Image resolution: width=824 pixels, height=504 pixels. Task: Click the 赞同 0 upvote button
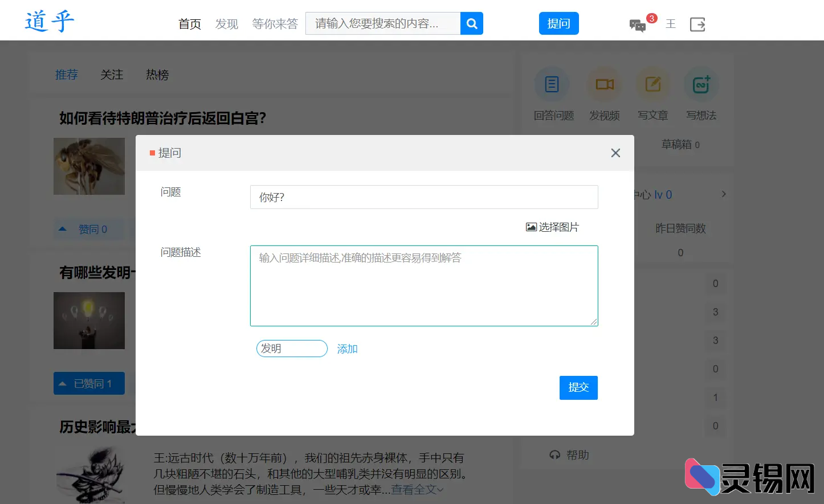pos(89,229)
